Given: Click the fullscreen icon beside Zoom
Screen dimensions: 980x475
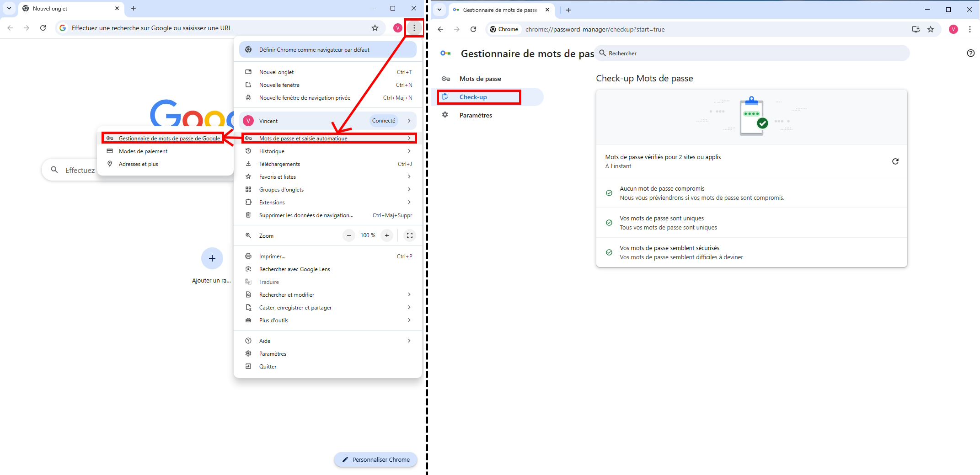Looking at the screenshot, I should click(409, 235).
